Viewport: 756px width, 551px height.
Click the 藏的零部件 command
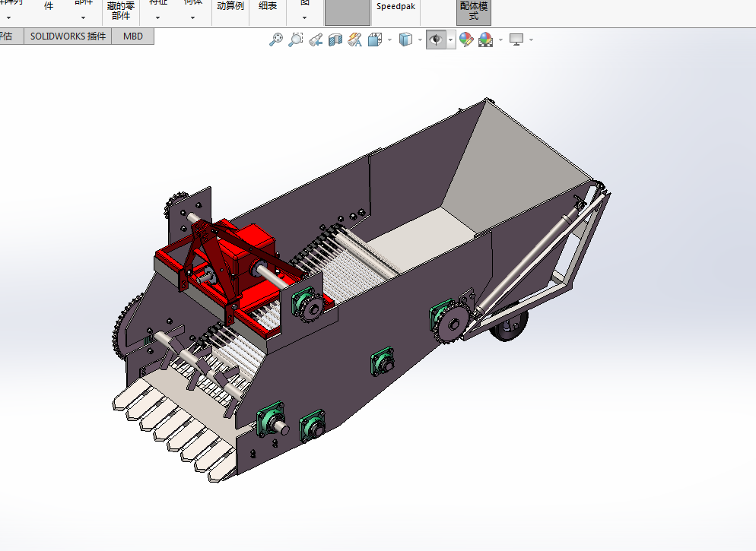click(121, 11)
